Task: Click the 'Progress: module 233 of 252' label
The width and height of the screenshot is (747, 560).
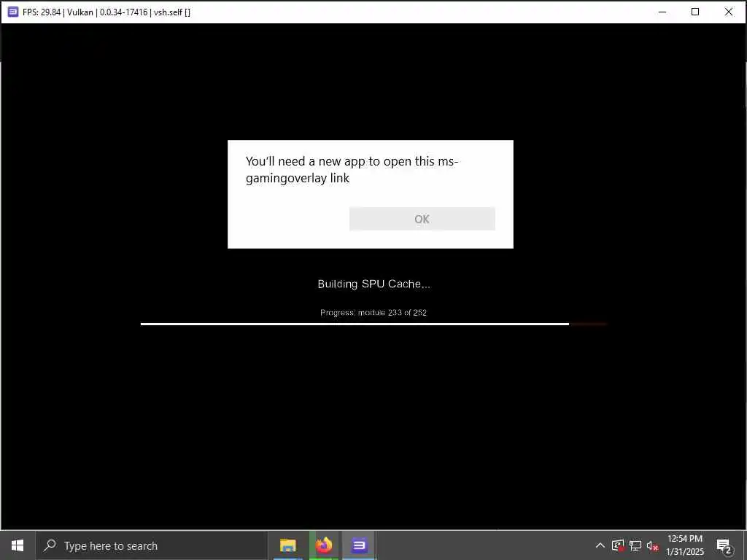Action: click(373, 312)
